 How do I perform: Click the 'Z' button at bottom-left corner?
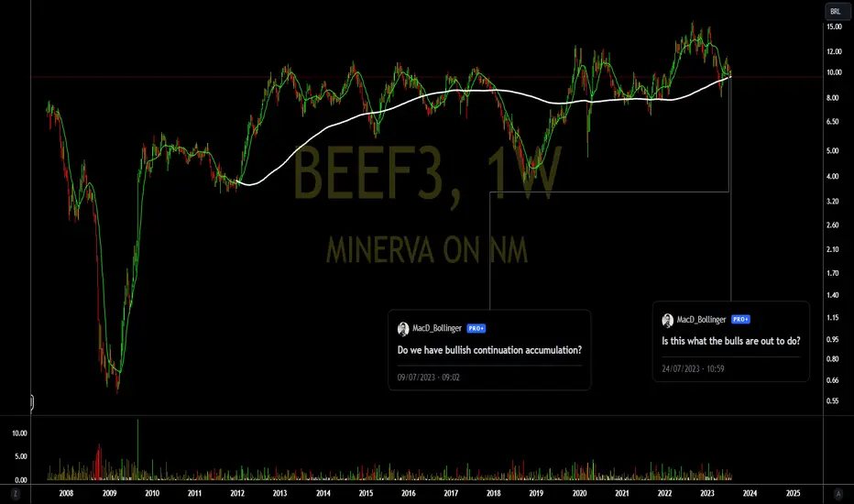16,494
